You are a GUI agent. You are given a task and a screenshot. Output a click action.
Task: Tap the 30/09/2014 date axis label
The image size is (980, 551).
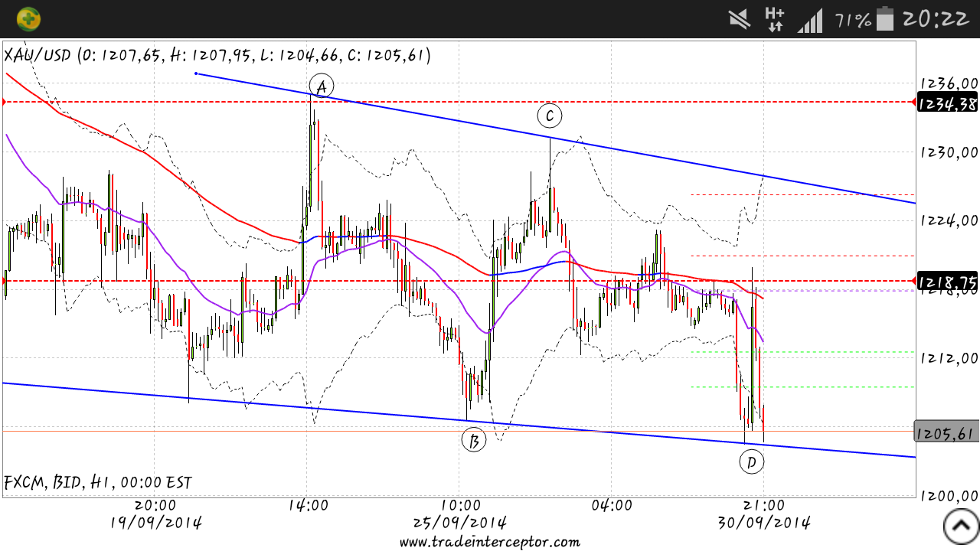(763, 523)
